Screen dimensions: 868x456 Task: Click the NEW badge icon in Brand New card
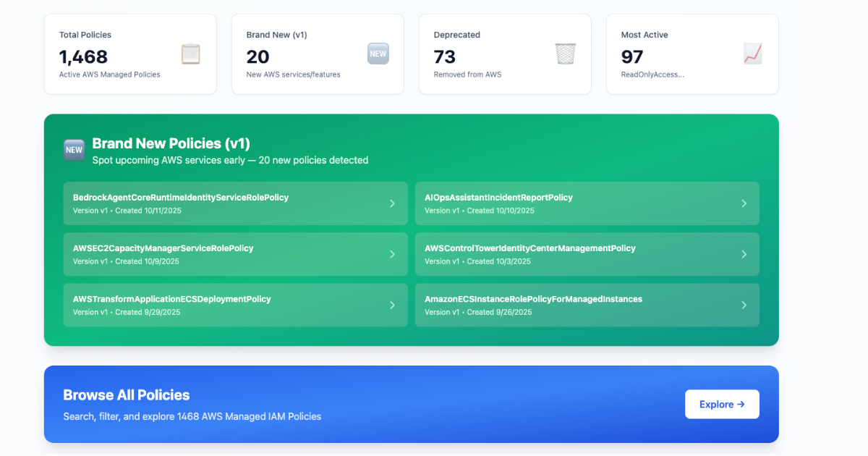tap(378, 54)
